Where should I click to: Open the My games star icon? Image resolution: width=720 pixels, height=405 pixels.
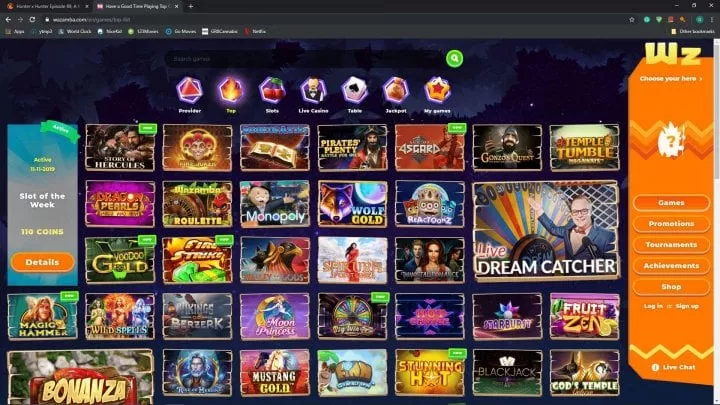pos(436,90)
